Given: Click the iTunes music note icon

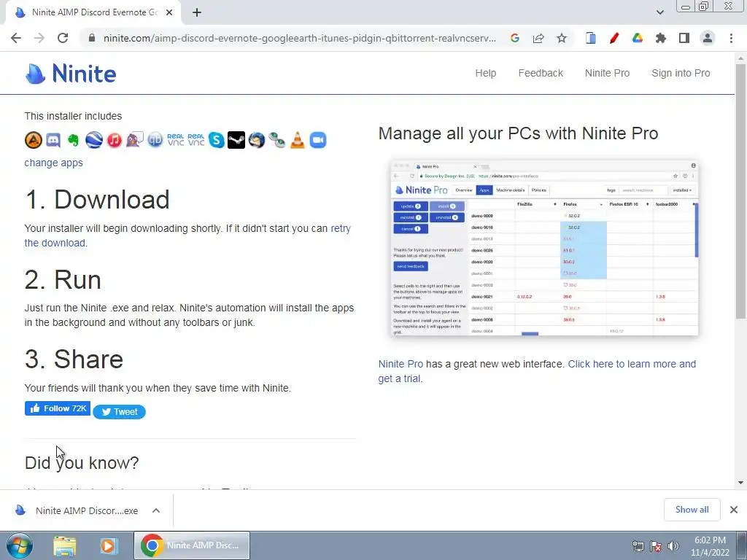Looking at the screenshot, I should [x=115, y=140].
